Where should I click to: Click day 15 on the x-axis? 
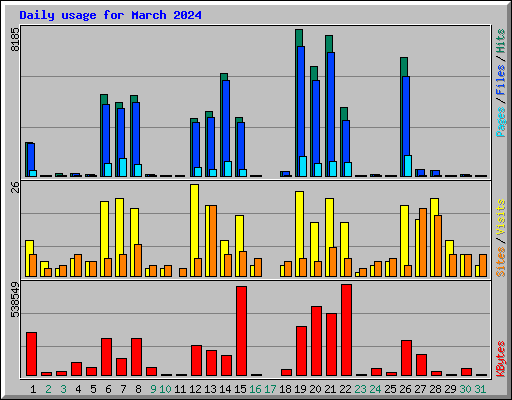(240, 389)
